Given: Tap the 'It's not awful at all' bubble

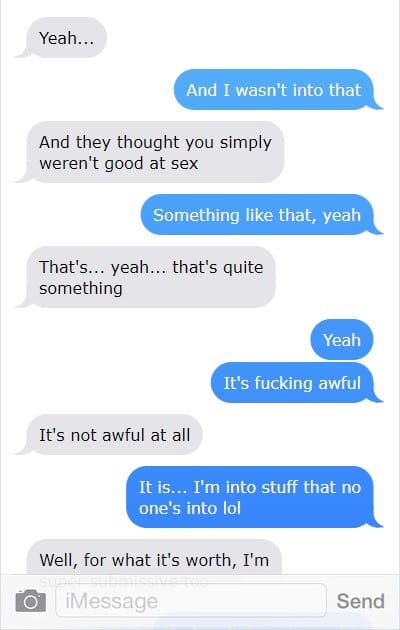Looking at the screenshot, I should (x=109, y=435).
